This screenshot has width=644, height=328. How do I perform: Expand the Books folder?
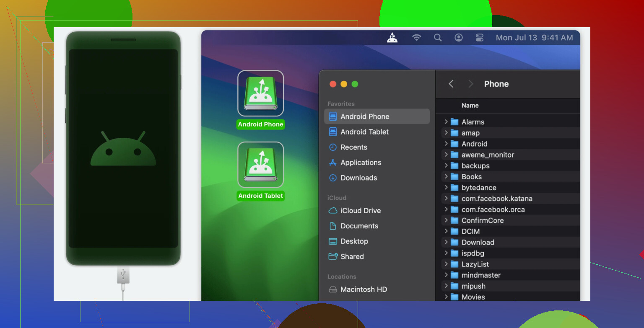coord(446,177)
